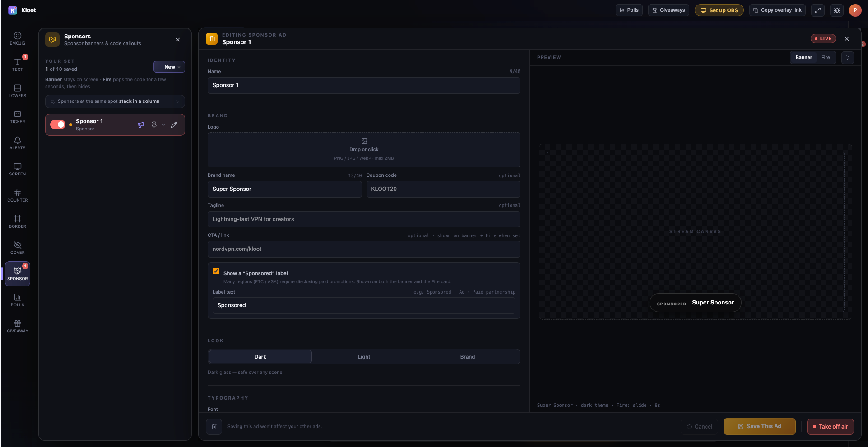Expand the stack in a column hint
Viewport: 868px width, 447px height.
point(115,101)
